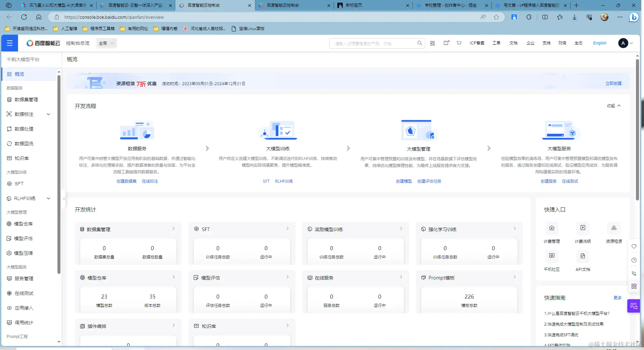Switch language to English
This screenshot has height=350, width=644.
tap(600, 43)
